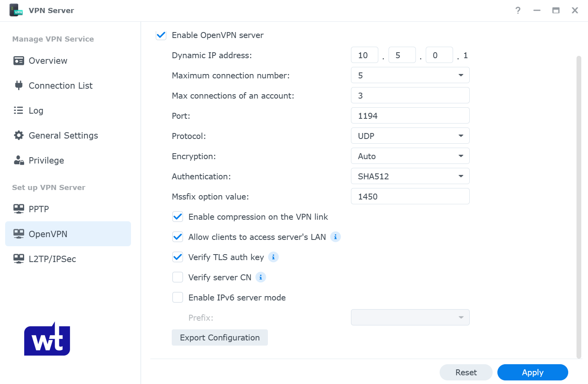Click the vertical scrollbar in settings panel
The height and width of the screenshot is (384, 588).
point(579,207)
